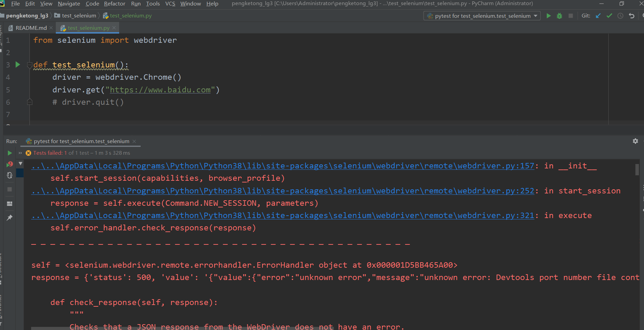Viewport: 644px width, 330px height.
Task: Click 'self.error_handler.check_response(response)' output line
Action: 153,228
